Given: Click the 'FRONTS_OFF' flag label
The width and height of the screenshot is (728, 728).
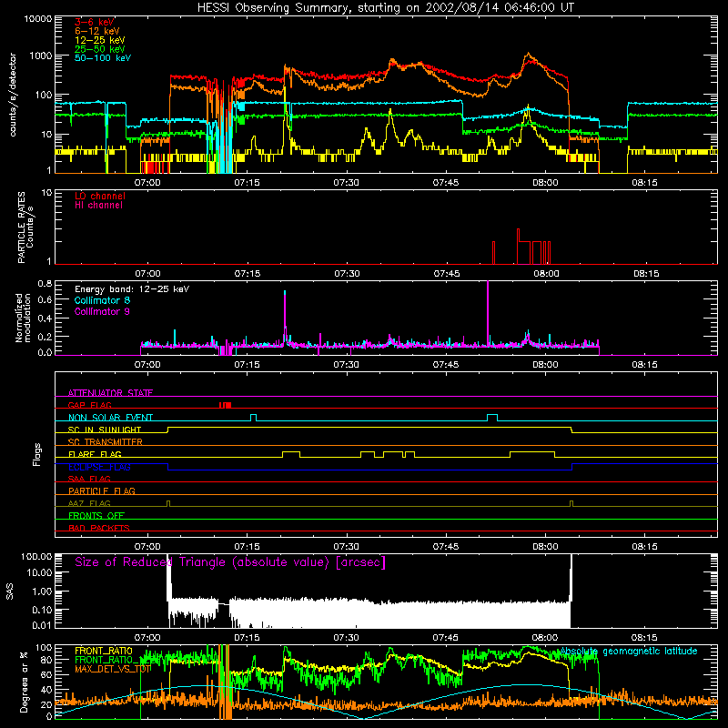Looking at the screenshot, I should pyautogui.click(x=96, y=516).
